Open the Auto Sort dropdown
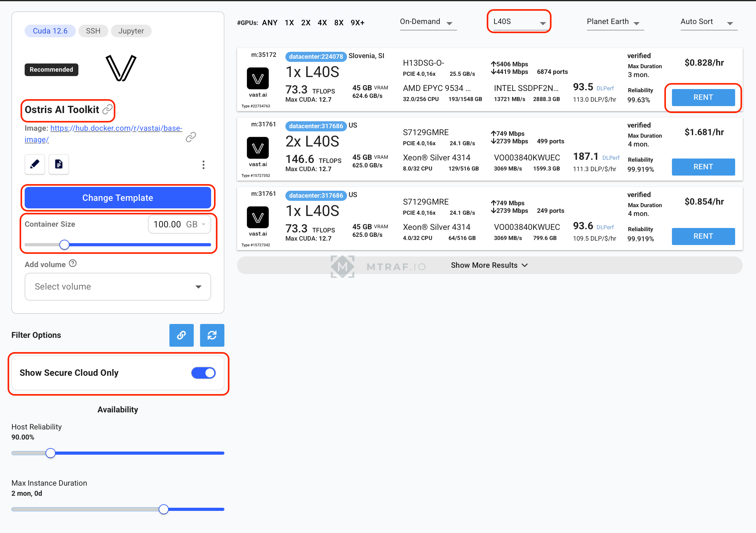The image size is (756, 533). [708, 22]
